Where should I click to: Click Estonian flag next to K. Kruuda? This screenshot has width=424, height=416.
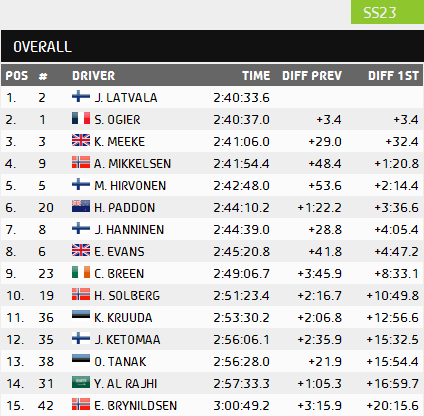(x=81, y=316)
